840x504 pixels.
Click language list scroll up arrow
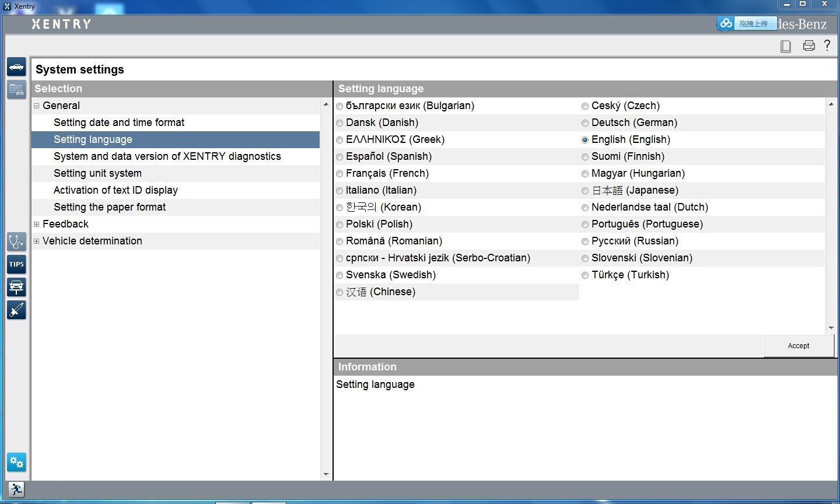pyautogui.click(x=831, y=104)
